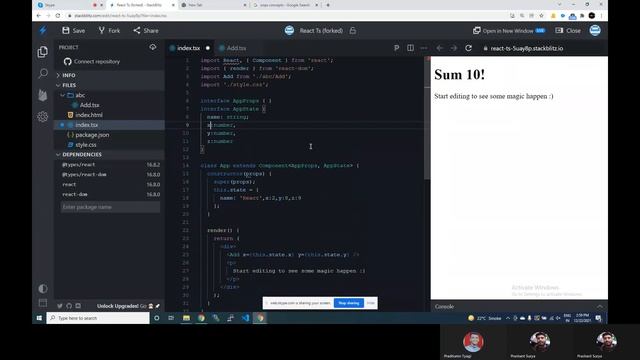Viewport: 640px width, 360px height.
Task: Open the Search icon in the sidebar
Action: [x=42, y=73]
